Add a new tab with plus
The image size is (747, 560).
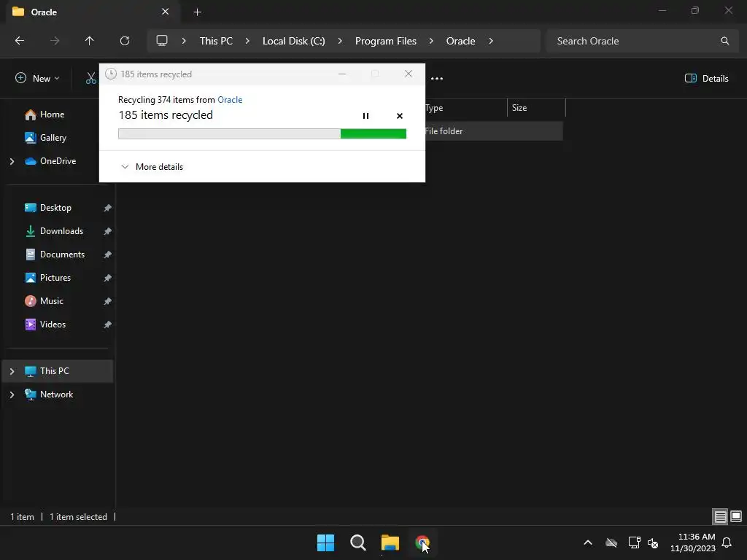pyautogui.click(x=197, y=12)
